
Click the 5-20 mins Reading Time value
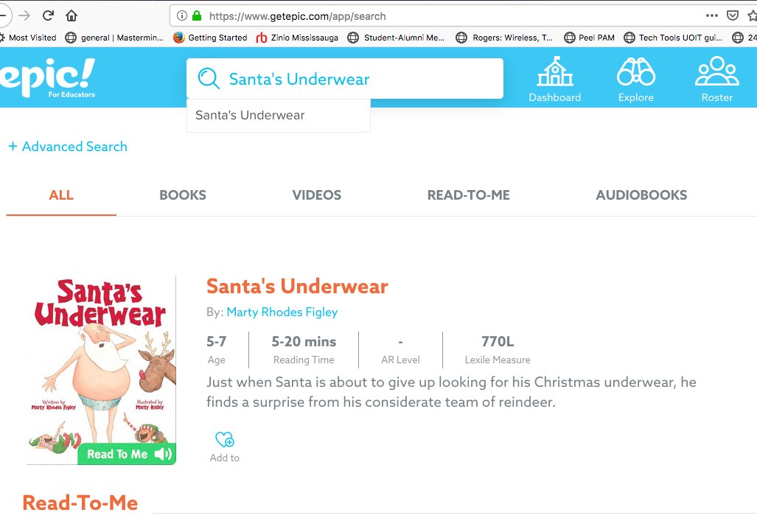tap(304, 341)
